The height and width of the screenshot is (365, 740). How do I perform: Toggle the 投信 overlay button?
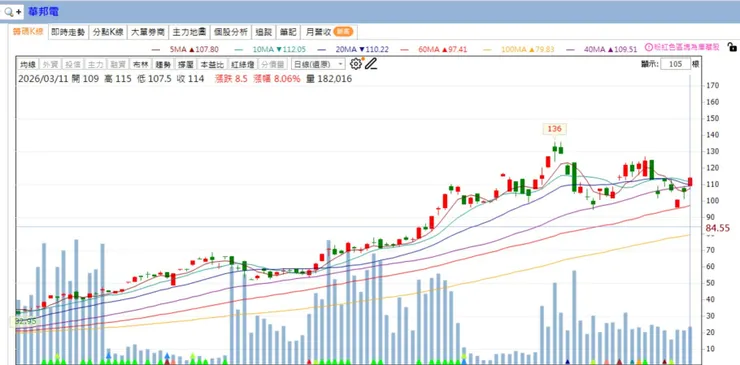tap(72, 64)
